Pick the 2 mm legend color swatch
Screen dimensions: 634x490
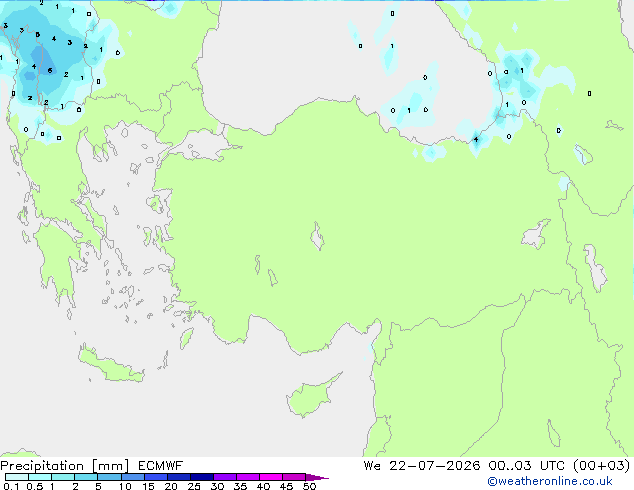tap(86, 477)
